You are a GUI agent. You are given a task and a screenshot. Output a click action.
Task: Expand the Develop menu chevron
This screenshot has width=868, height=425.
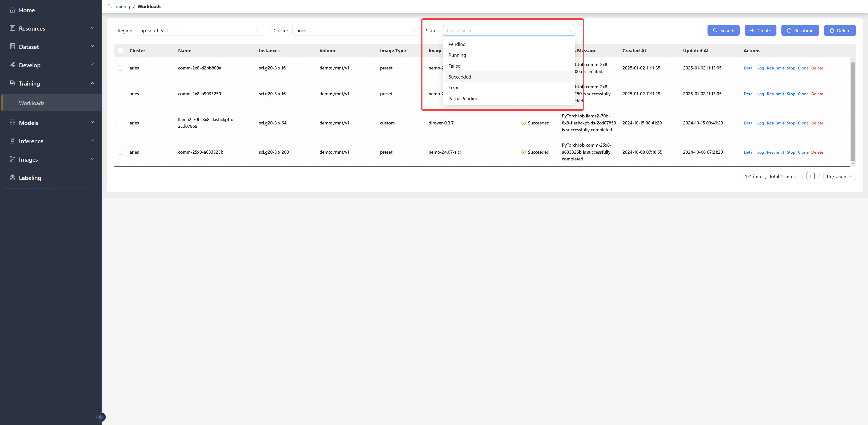coord(92,65)
